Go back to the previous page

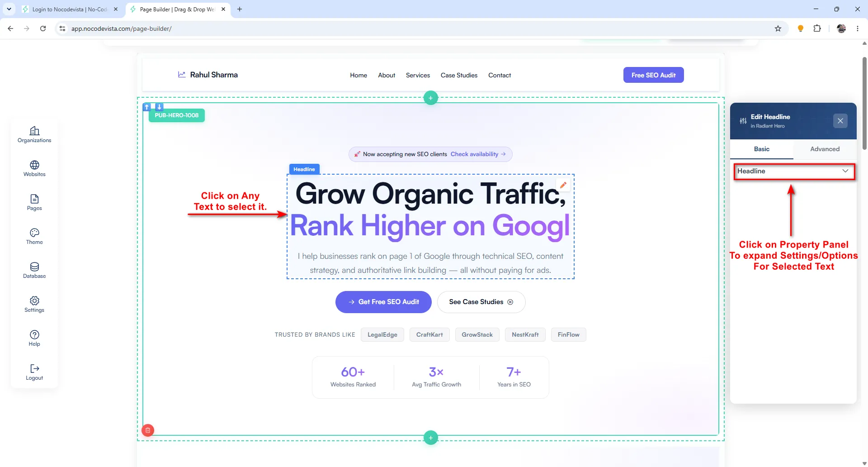click(10, 29)
